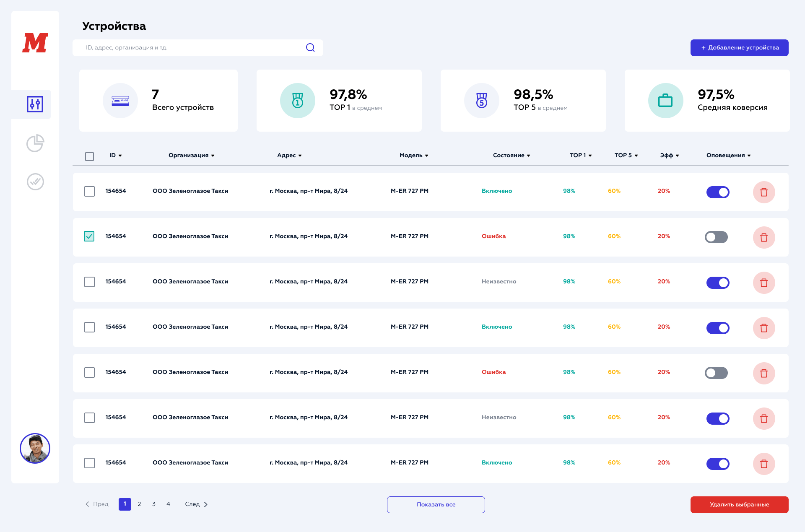Click the TOP 1 medal icon

tap(298, 101)
